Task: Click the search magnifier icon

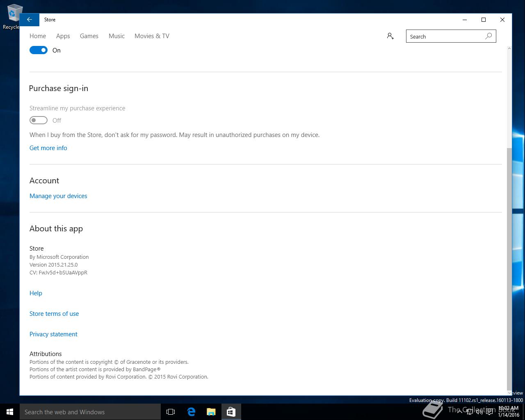Action: coord(488,36)
